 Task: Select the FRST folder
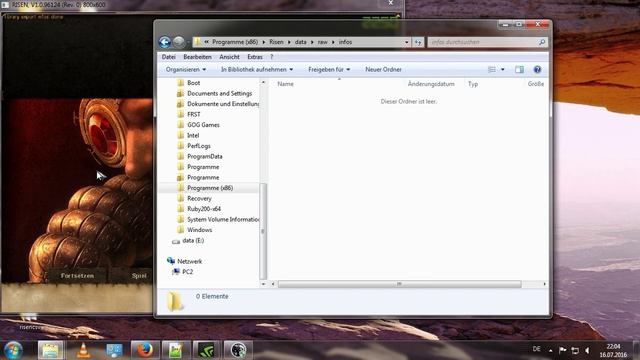[193, 114]
